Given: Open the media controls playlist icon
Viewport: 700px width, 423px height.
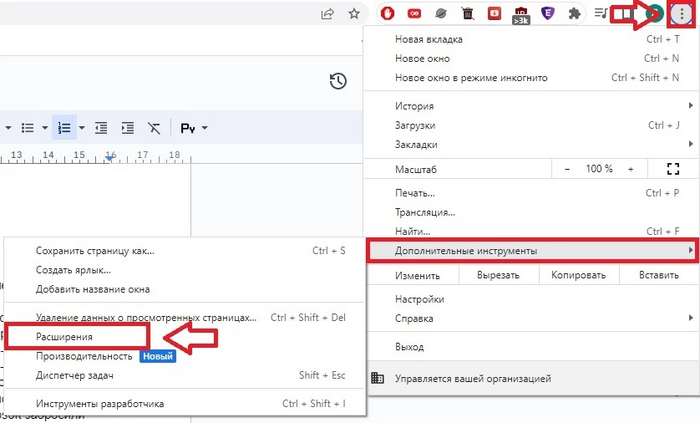Looking at the screenshot, I should [601, 13].
